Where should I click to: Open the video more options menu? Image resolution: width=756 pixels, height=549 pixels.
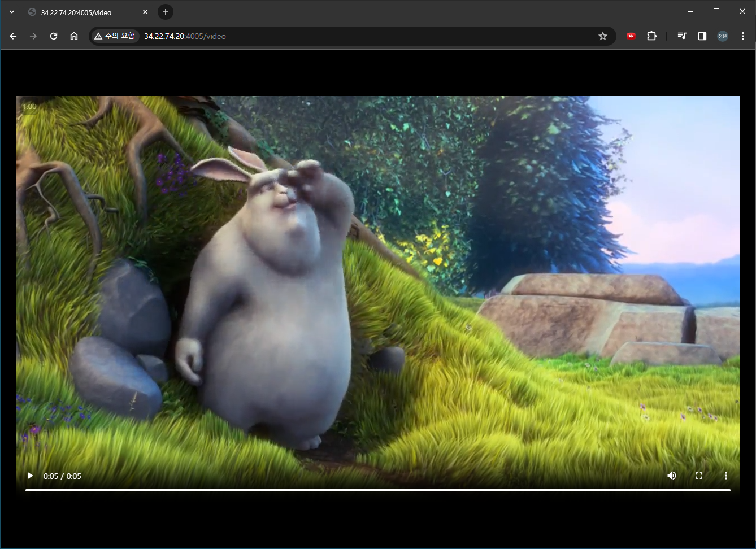[x=726, y=476]
